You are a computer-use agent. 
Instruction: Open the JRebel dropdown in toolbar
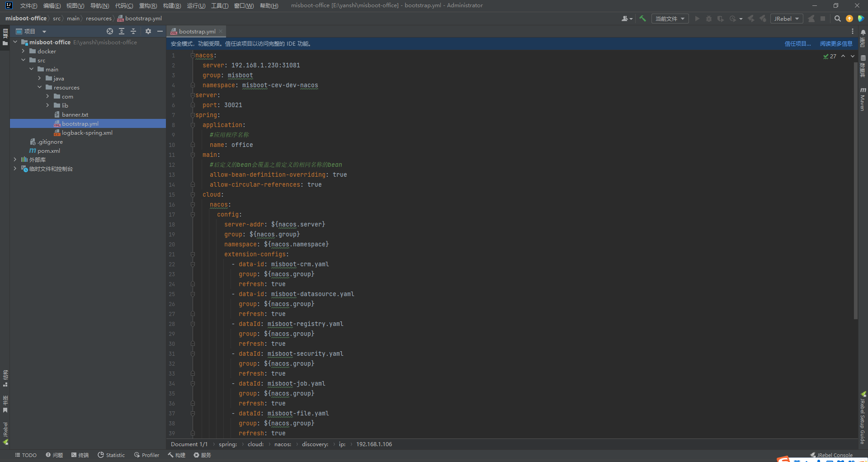click(787, 19)
